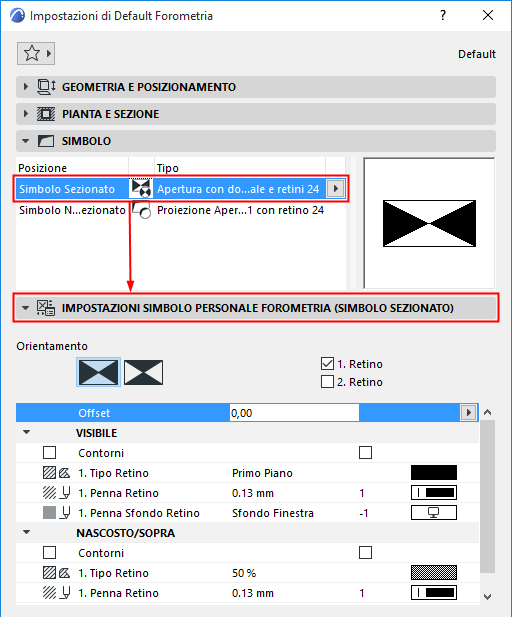Image resolution: width=512 pixels, height=617 pixels.
Task: Uncheck the 1. Retino checkbox
Action: (x=327, y=364)
